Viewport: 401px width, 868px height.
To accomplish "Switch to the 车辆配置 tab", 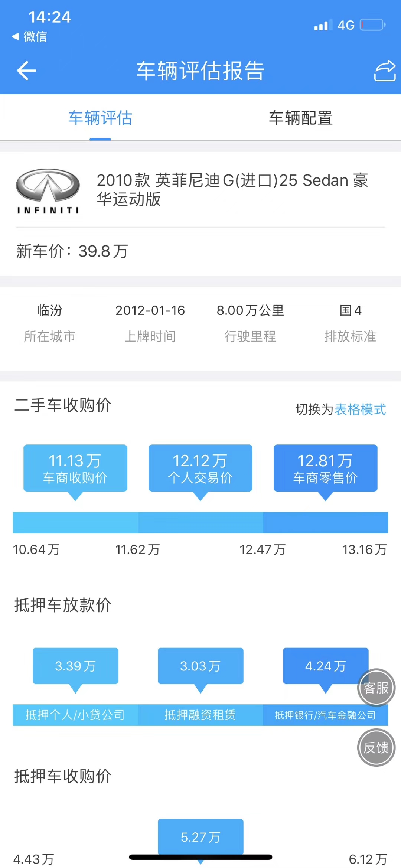I will point(301,118).
